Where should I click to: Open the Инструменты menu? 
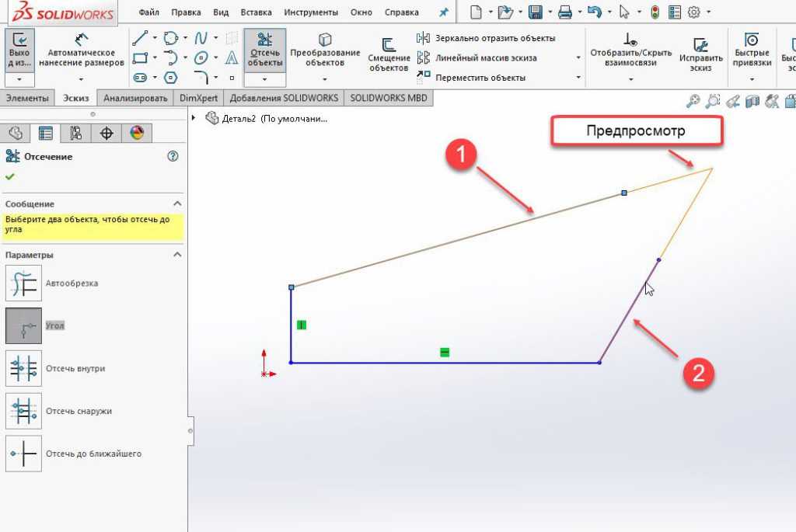(x=311, y=12)
